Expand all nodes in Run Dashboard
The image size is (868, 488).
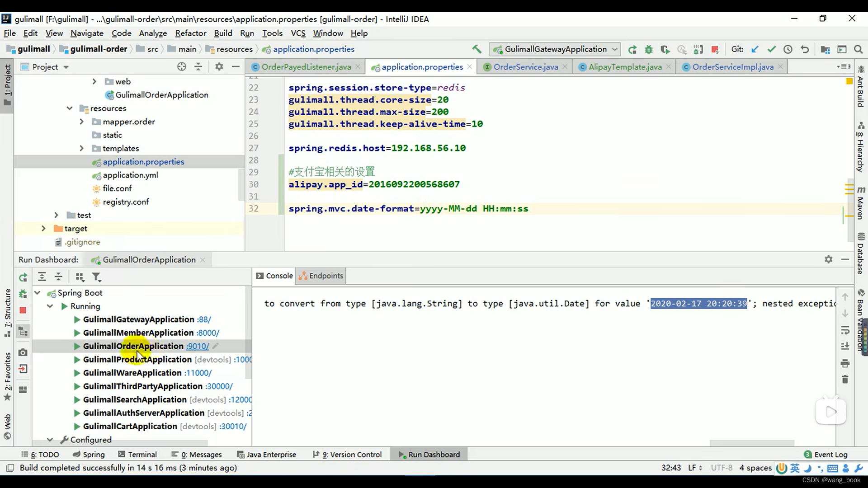coord(42,277)
